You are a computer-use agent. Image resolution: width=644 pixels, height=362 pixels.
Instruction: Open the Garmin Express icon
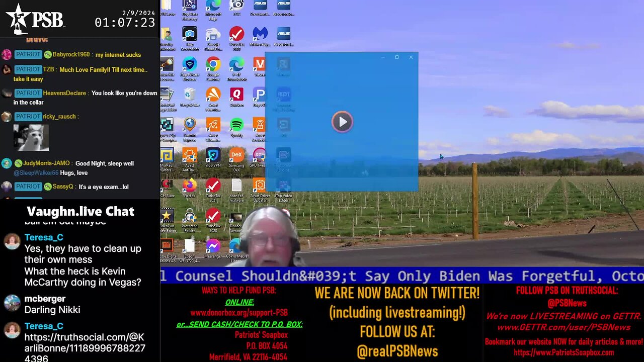tap(190, 130)
